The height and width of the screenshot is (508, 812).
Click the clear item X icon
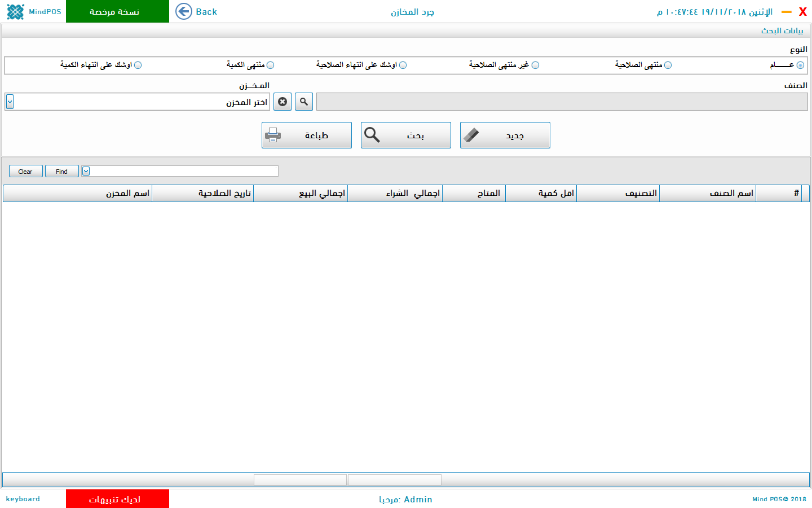pos(283,102)
